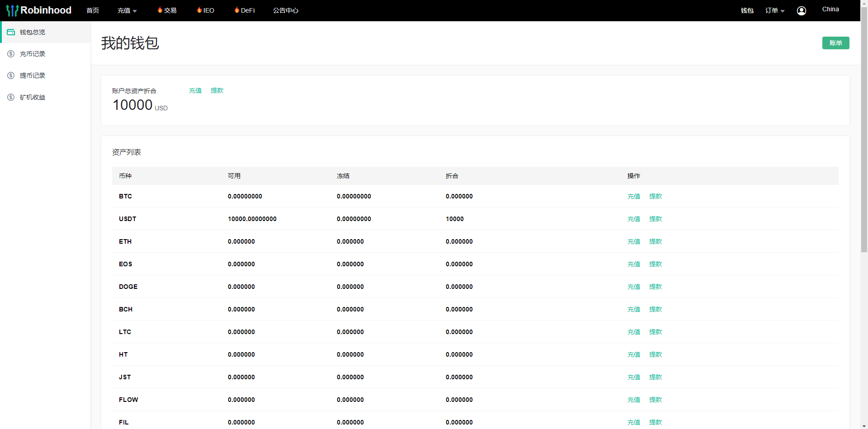
Task: Click 充值 link in ETH row
Action: tap(633, 241)
